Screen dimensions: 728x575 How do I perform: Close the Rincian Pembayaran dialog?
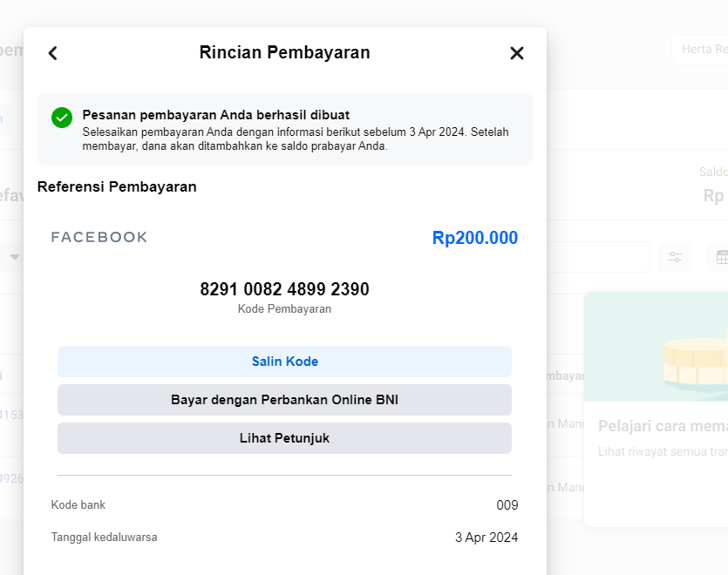tap(517, 53)
